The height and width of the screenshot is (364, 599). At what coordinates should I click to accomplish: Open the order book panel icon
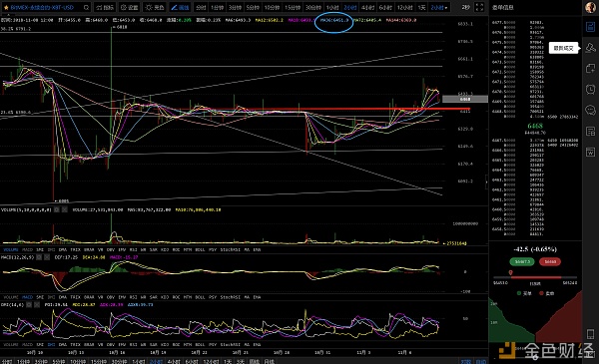[590, 27]
